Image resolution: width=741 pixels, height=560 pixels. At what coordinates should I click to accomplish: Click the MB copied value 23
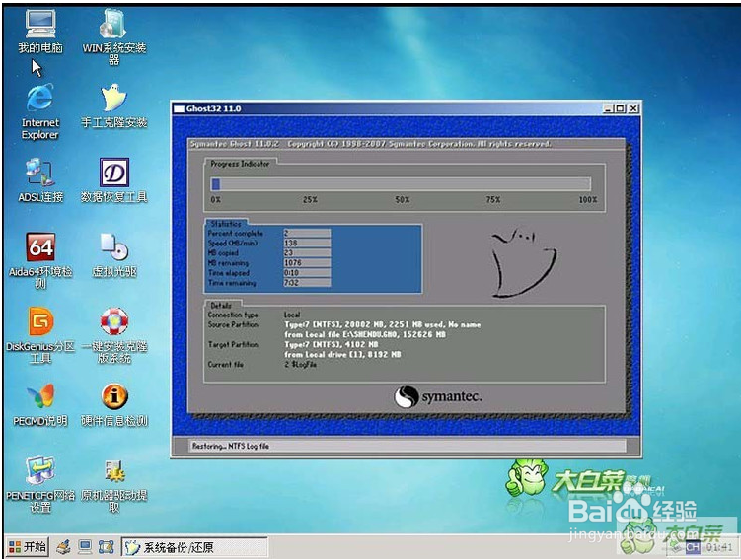coord(306,252)
